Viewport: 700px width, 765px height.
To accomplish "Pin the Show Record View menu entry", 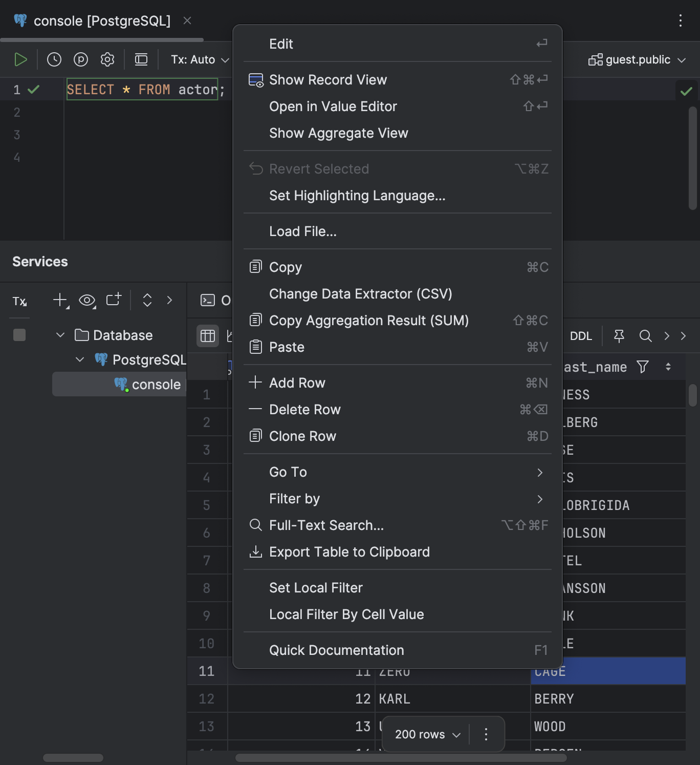I will pyautogui.click(x=328, y=79).
